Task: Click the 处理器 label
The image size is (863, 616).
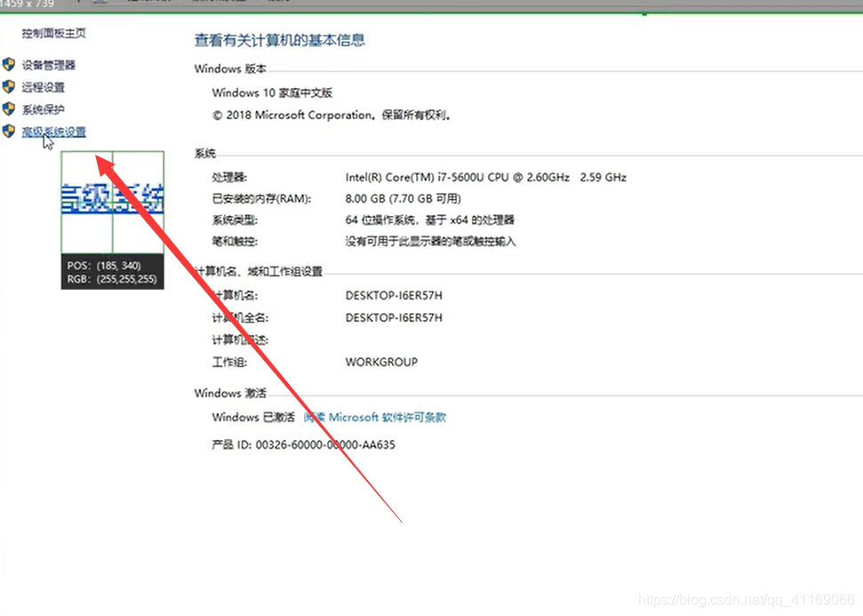Action: coord(229,177)
